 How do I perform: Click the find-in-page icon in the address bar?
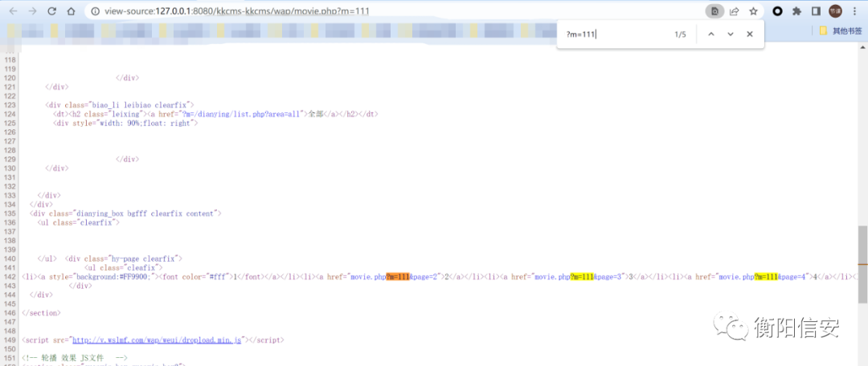pyautogui.click(x=714, y=11)
